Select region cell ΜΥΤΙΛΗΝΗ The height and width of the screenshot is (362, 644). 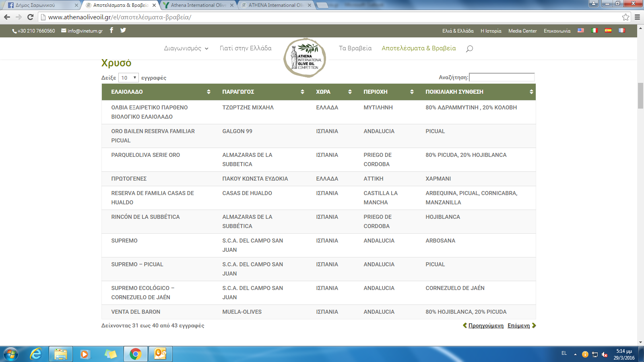(x=385, y=112)
